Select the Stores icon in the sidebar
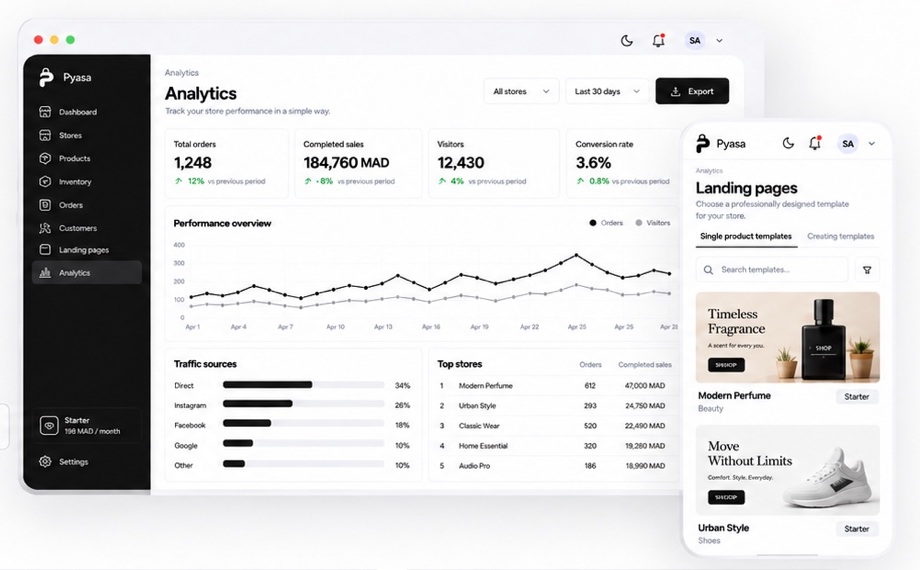Viewport: 920px width, 570px height. (45, 135)
